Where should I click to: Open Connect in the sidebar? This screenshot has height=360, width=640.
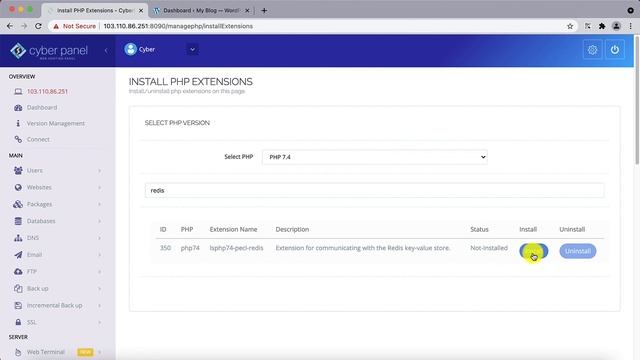point(38,139)
